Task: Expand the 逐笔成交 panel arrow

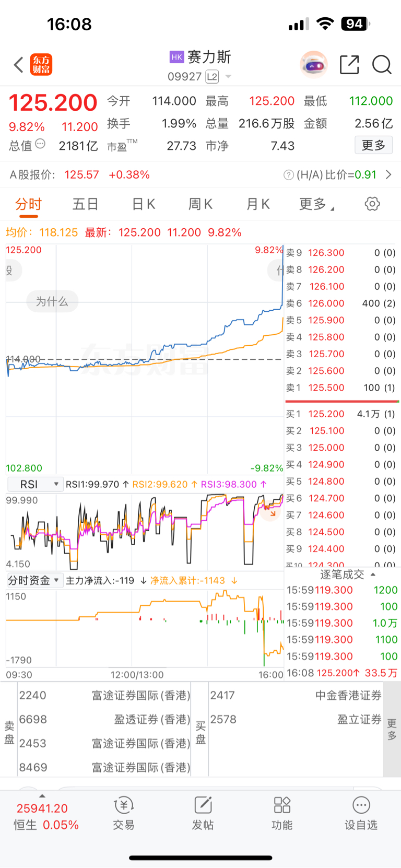Action: pos(373,574)
